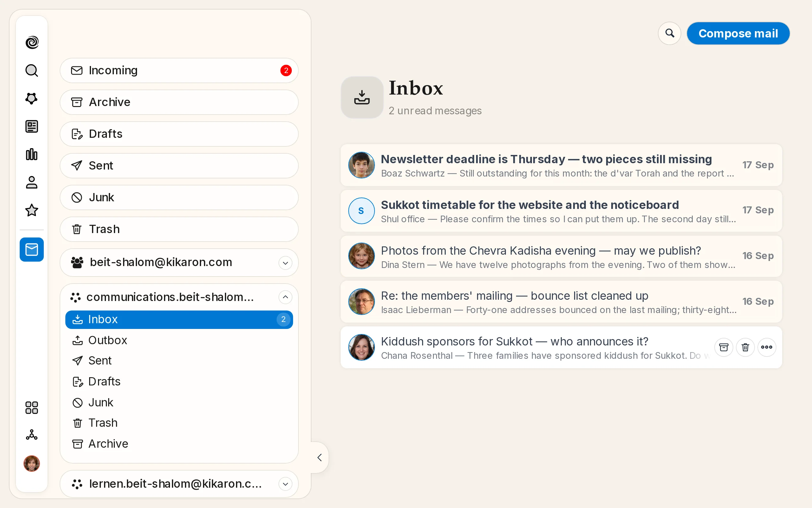
Task: Expand the beit-shalom@kikaron.com account chevron
Action: pyautogui.click(x=285, y=263)
